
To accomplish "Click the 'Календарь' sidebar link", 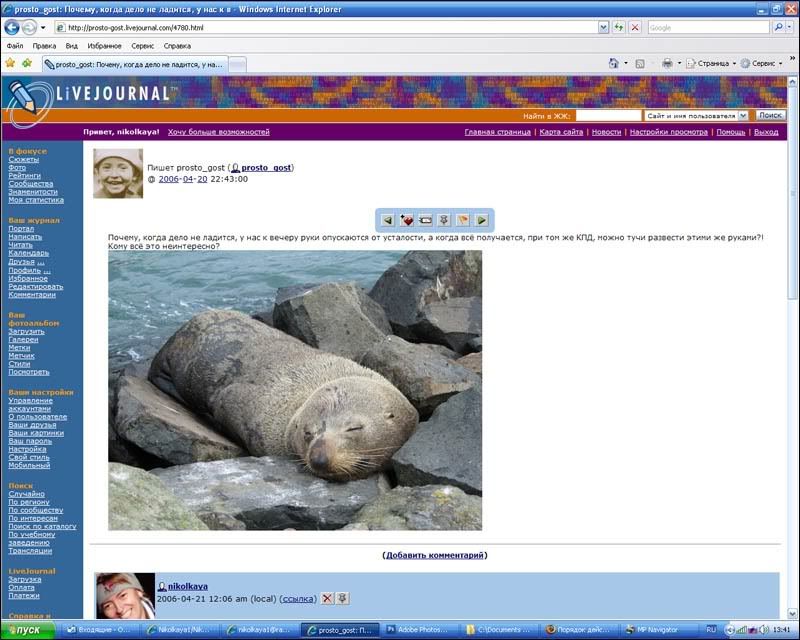I will 29,253.
